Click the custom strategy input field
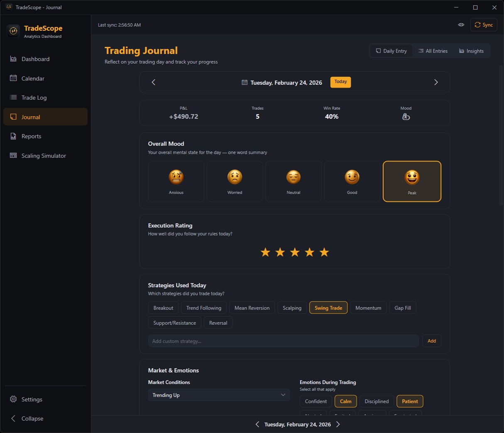This screenshot has width=504, height=433. [283, 340]
